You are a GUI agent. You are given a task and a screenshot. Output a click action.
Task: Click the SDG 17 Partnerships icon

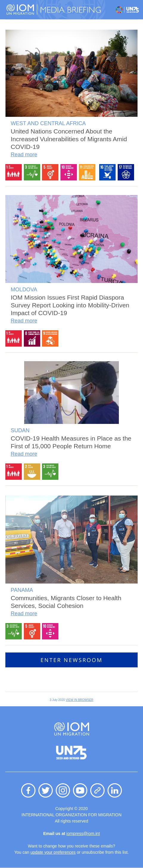click(126, 172)
